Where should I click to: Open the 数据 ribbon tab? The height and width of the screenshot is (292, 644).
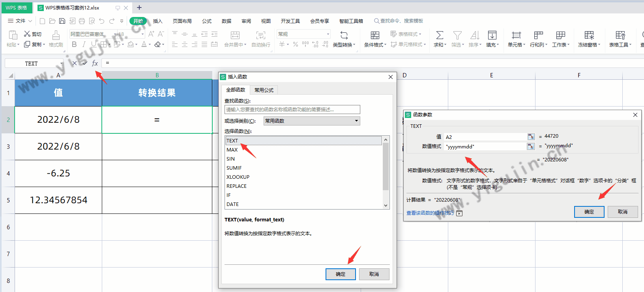tap(227, 21)
